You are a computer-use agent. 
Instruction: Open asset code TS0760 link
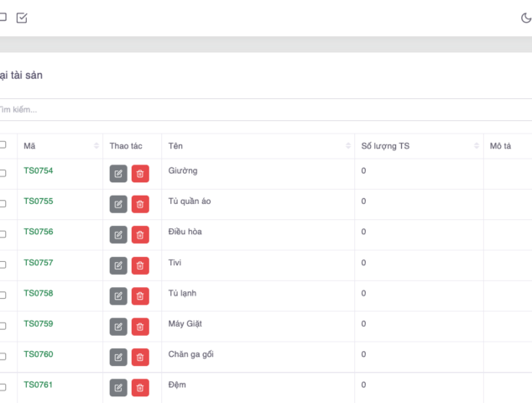(39, 354)
